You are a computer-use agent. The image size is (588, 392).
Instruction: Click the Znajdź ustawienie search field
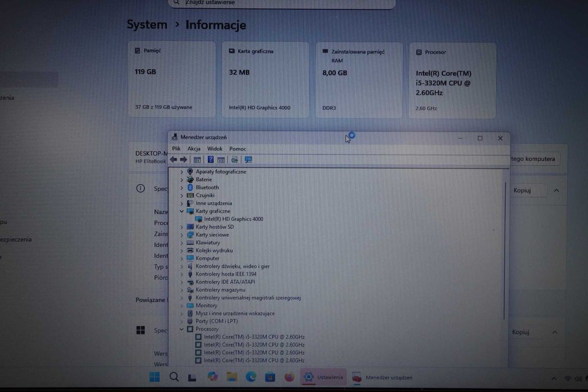[281, 3]
